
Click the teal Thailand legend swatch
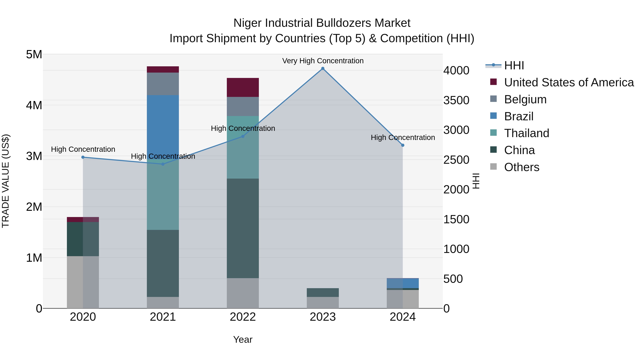click(494, 132)
